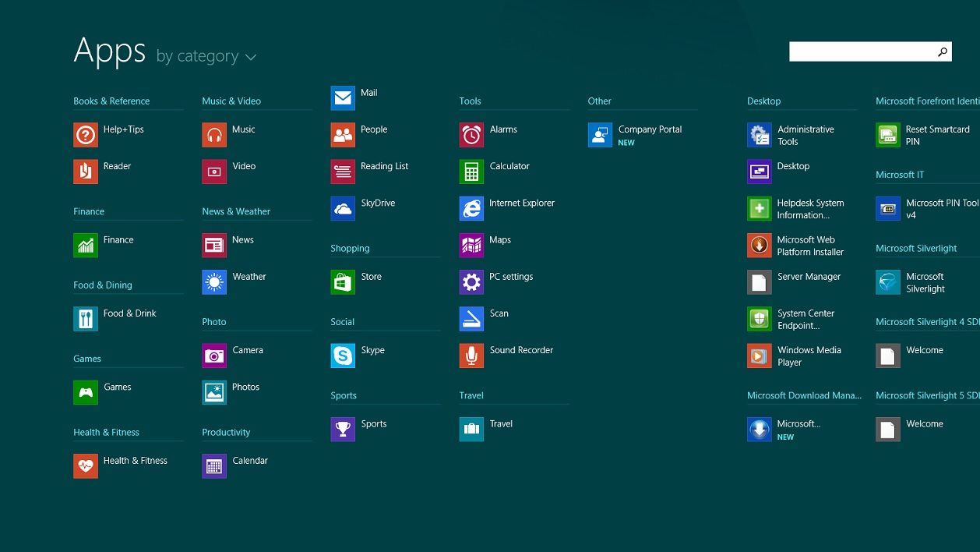
Task: Launch the Microsoft PIN Tool v4 icon
Action: pos(888,208)
